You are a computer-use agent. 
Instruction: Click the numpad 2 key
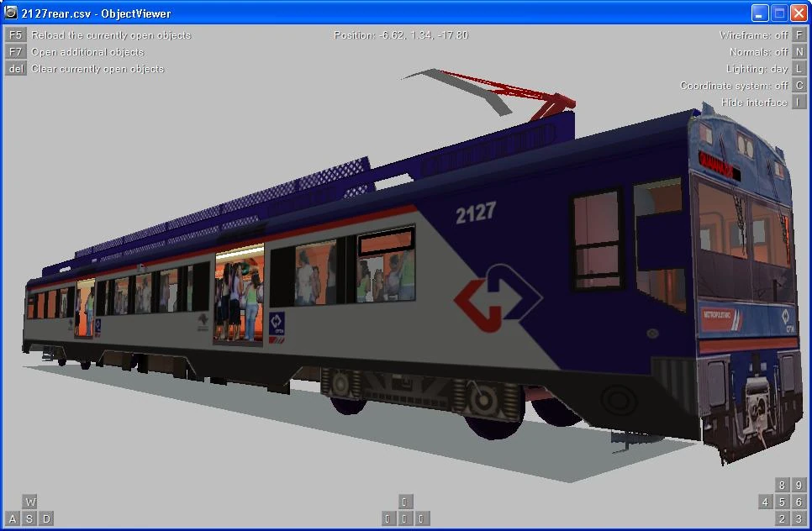[782, 518]
